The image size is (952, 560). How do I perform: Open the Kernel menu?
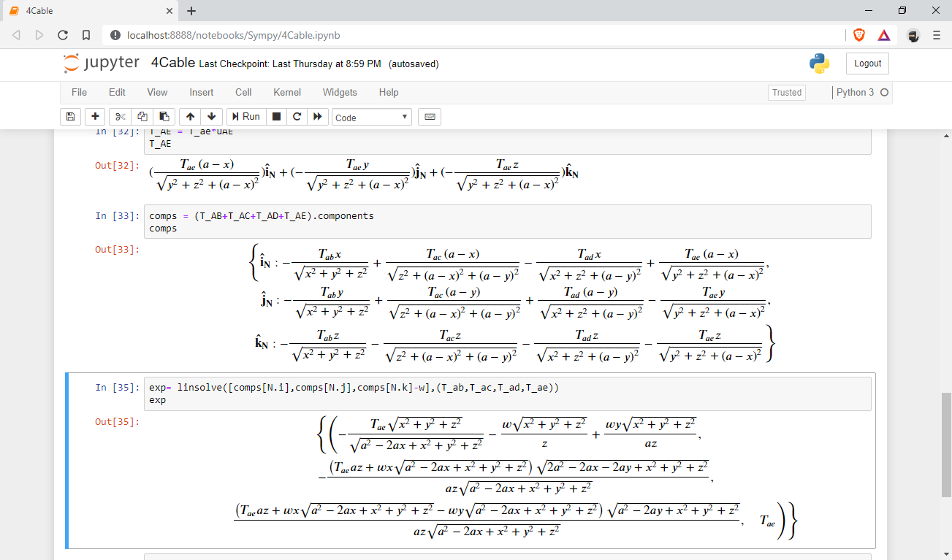287,93
